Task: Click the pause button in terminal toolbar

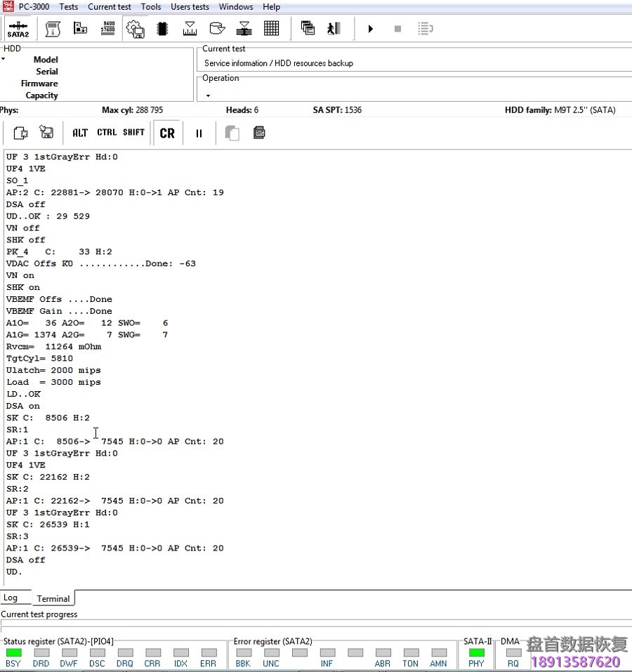Action: 199,133
